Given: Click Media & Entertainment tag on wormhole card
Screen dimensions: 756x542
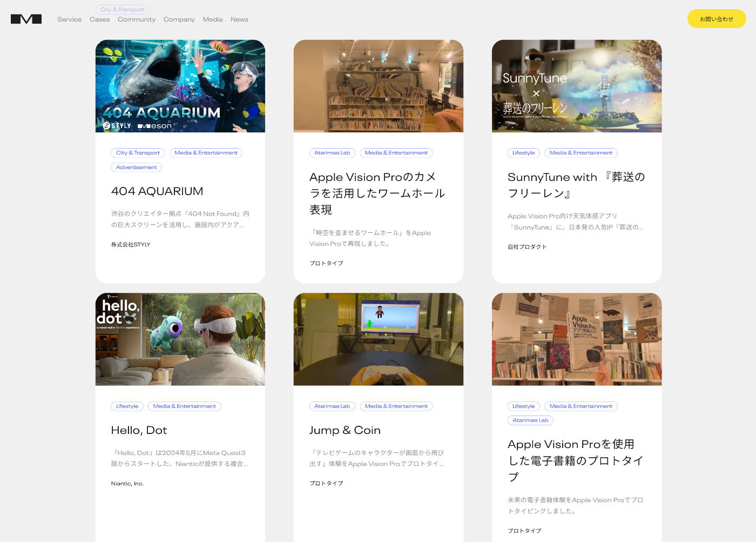Looking at the screenshot, I should pyautogui.click(x=396, y=153).
